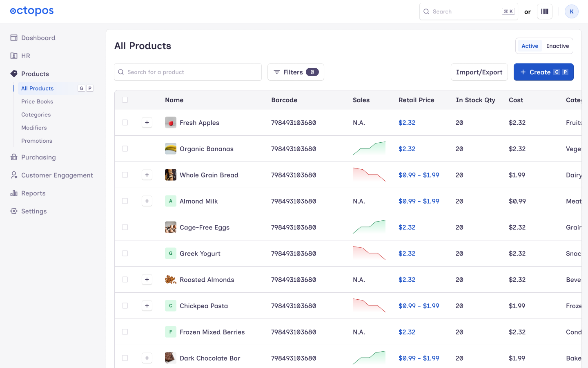The image size is (588, 368).
Task: Check the Cage-Free Eggs row checkbox
Action: tap(125, 227)
